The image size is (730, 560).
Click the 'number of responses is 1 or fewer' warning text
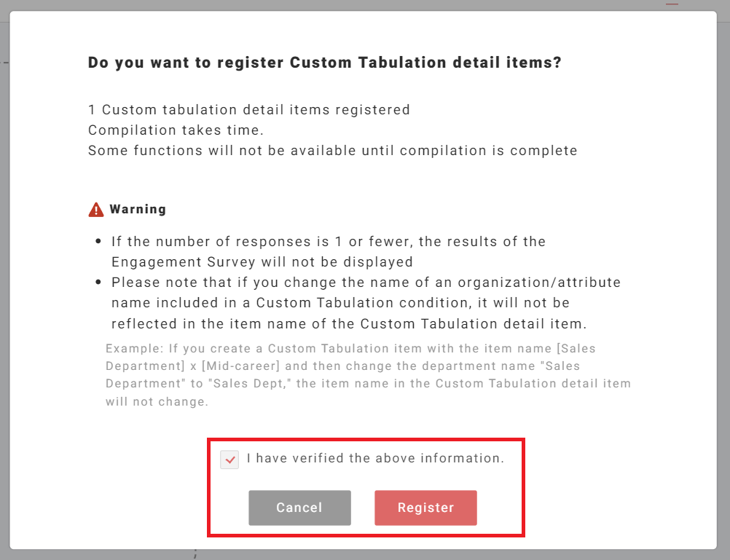[x=328, y=241]
